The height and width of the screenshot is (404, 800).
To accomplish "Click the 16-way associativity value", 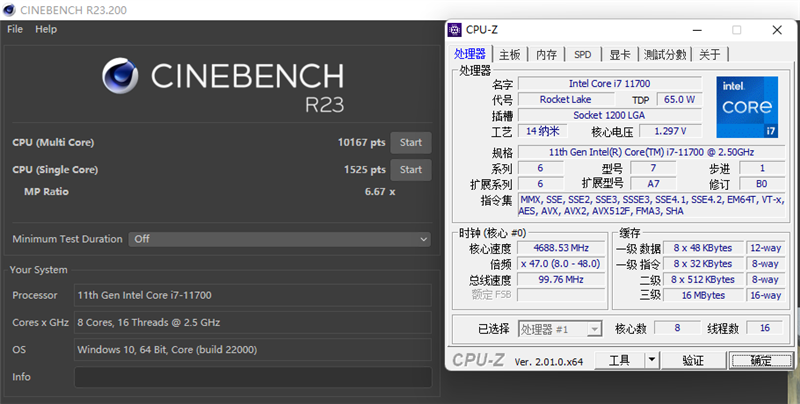I will [765, 295].
